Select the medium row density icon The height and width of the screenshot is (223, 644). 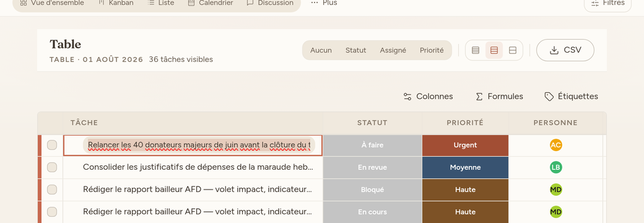pyautogui.click(x=494, y=51)
